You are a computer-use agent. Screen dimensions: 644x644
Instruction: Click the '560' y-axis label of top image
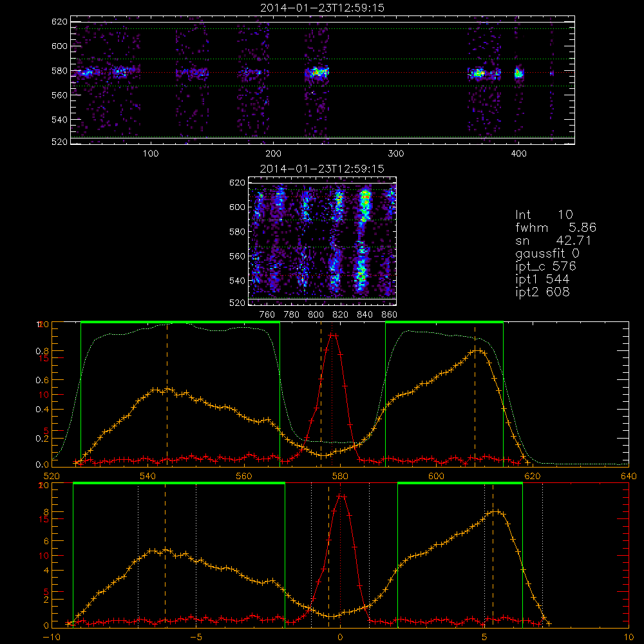59,95
